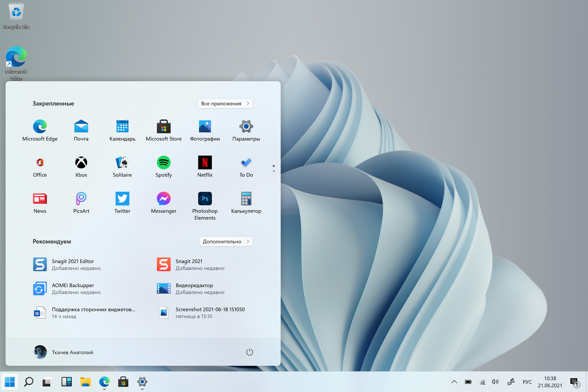
Task: Open Ткачев Анатолий user account menu
Action: (x=64, y=352)
